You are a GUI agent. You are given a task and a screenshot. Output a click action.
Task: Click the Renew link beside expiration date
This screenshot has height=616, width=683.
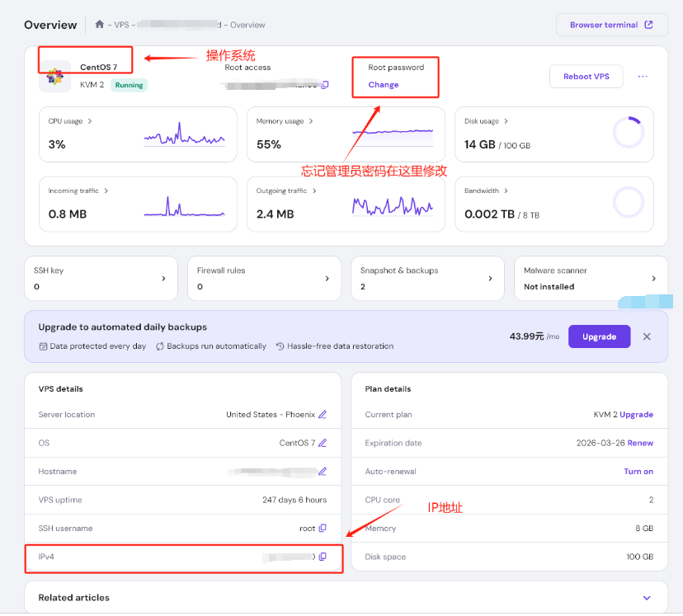(x=640, y=443)
